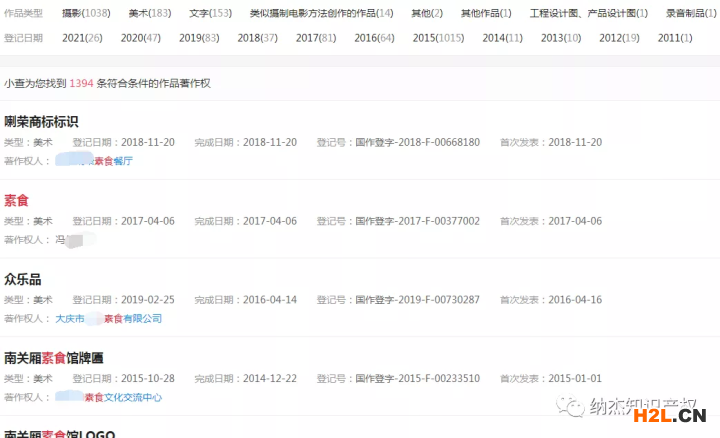Click result count 1394 text
This screenshot has width=720, height=438.
(x=81, y=83)
